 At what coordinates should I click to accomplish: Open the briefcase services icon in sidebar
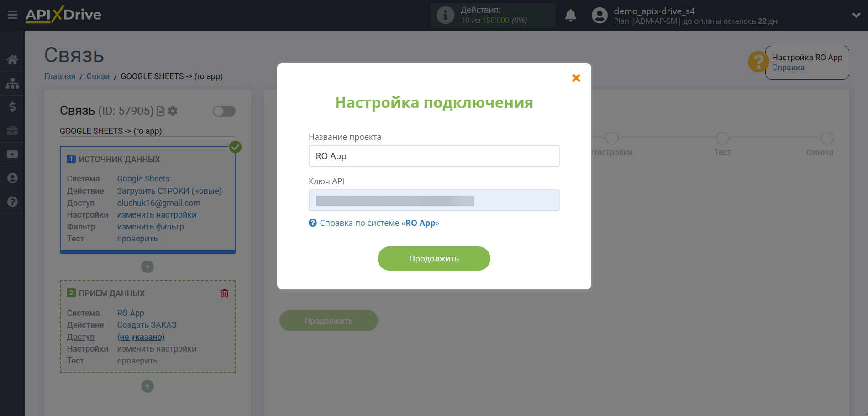click(x=12, y=131)
